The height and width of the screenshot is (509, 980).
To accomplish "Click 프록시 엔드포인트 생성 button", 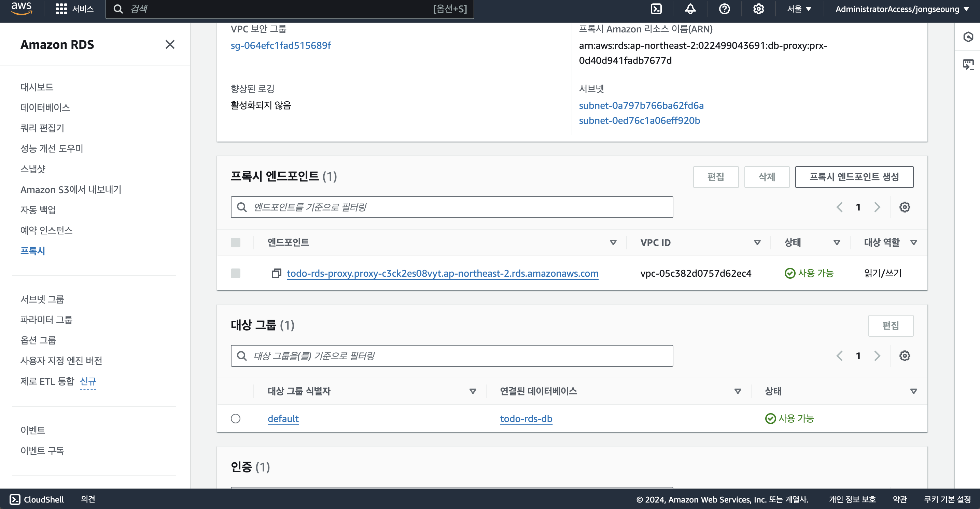I will click(x=854, y=177).
